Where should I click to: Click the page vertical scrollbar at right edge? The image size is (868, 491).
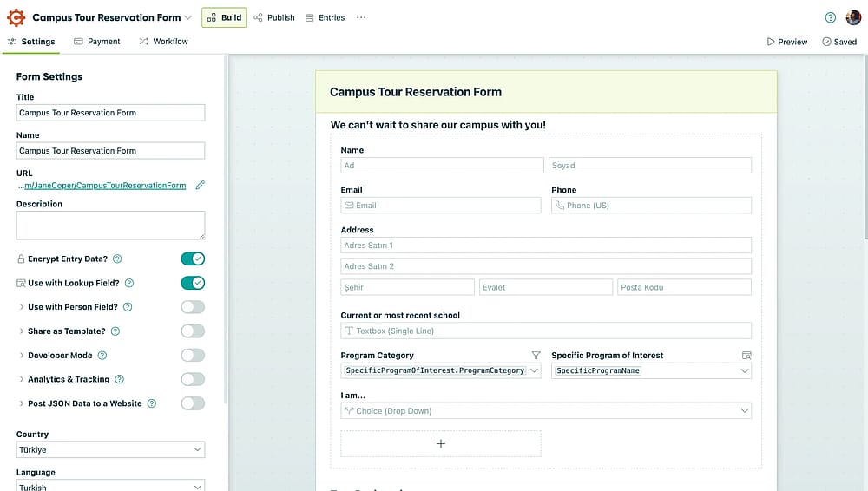[865, 147]
